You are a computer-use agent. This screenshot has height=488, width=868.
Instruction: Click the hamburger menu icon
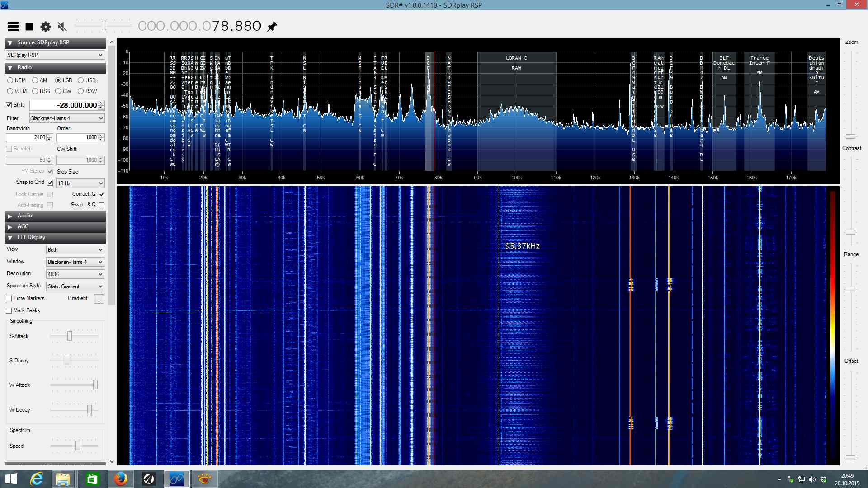[x=13, y=26]
